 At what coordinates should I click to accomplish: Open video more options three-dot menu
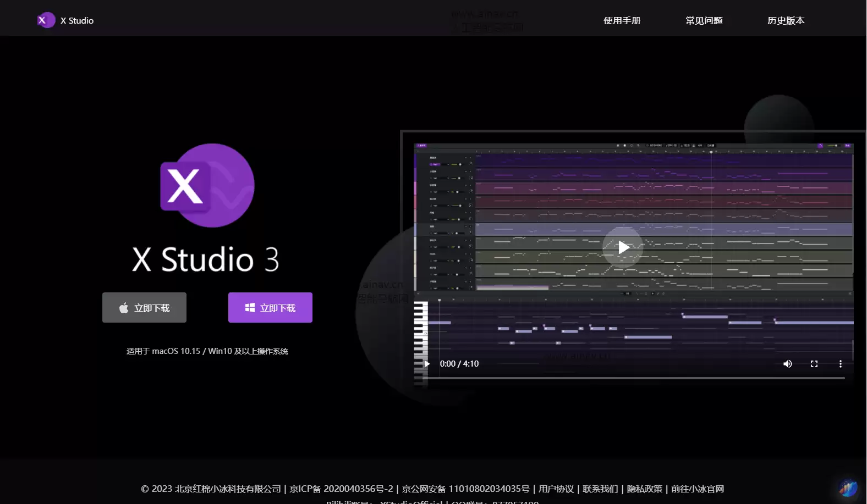[840, 364]
